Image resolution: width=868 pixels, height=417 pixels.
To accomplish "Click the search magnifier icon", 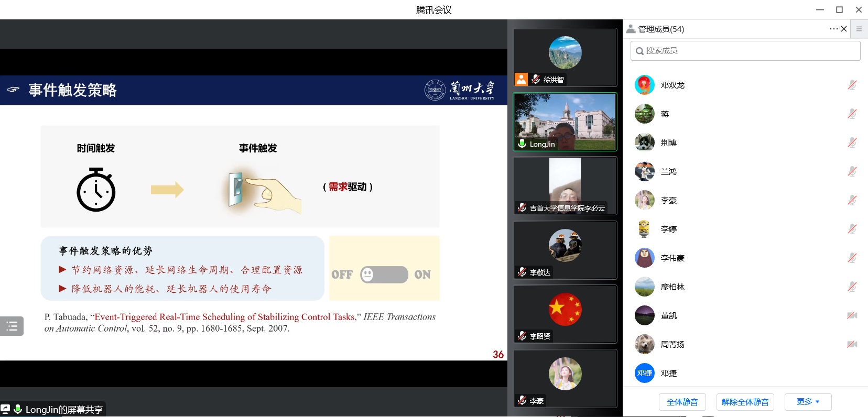I will (x=639, y=51).
